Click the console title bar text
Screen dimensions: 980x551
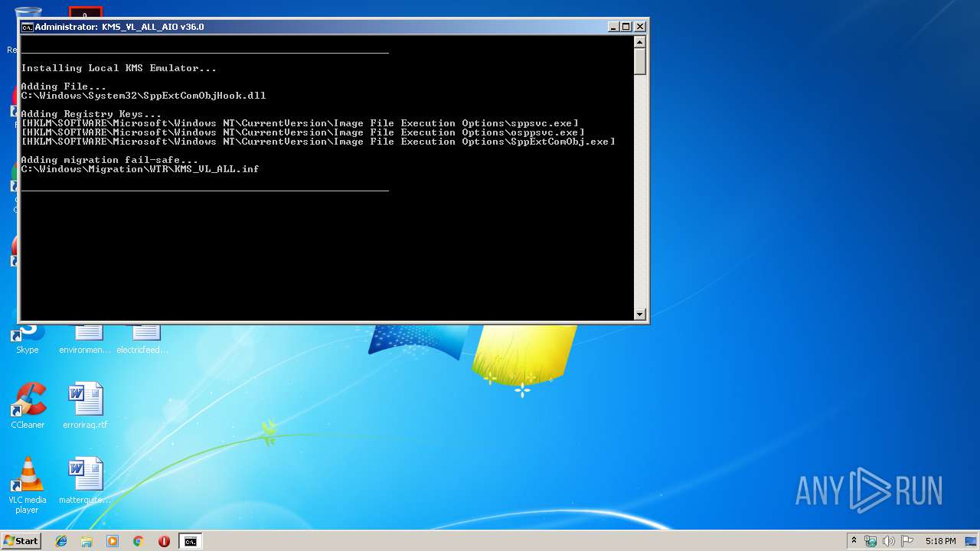coord(119,27)
